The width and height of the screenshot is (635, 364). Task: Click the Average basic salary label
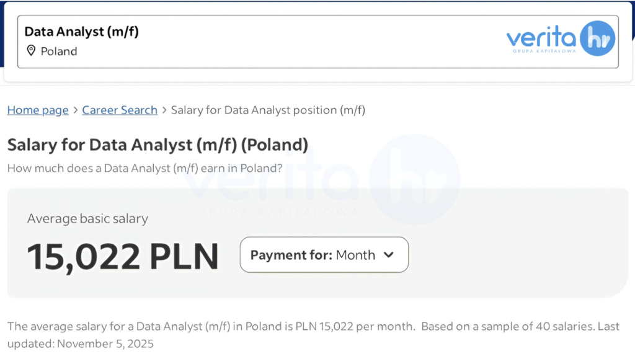pyautogui.click(x=87, y=218)
